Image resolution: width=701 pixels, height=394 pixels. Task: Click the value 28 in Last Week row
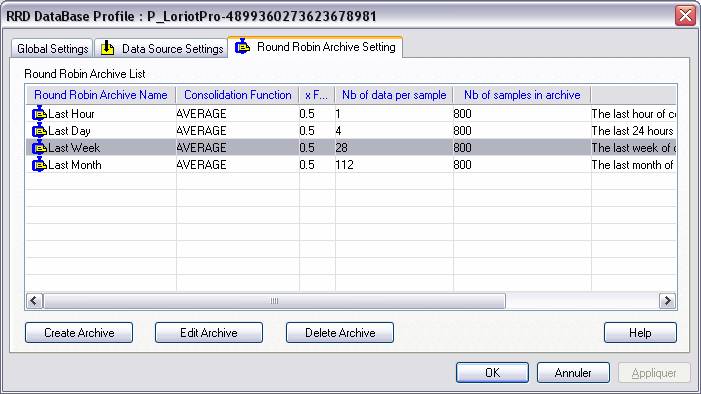pos(342,148)
